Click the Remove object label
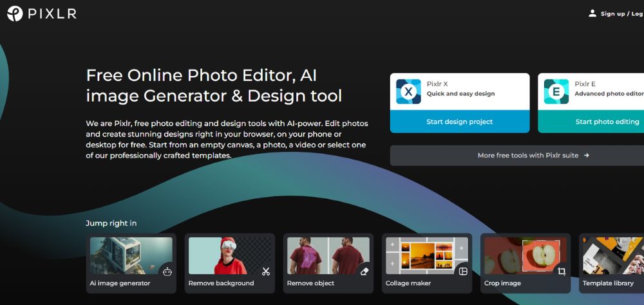Screen dimensions: 644x305 (310, 283)
